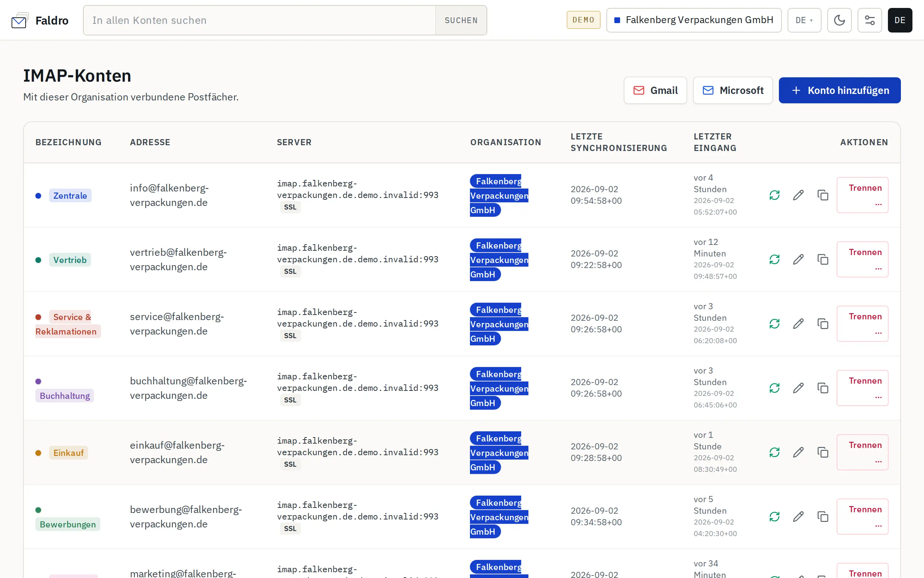The image size is (924, 578).
Task: Edit the Service & Reklamationen account
Action: (798, 324)
